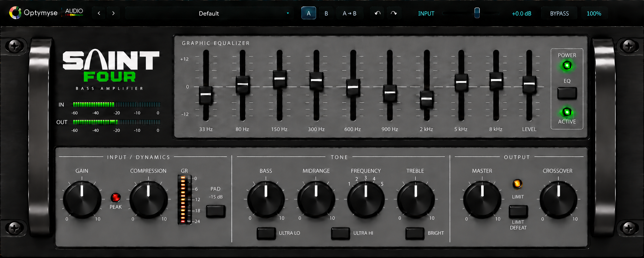This screenshot has width=644, height=258.
Task: Toggle the PAD -15 dB switch
Action: [x=216, y=211]
